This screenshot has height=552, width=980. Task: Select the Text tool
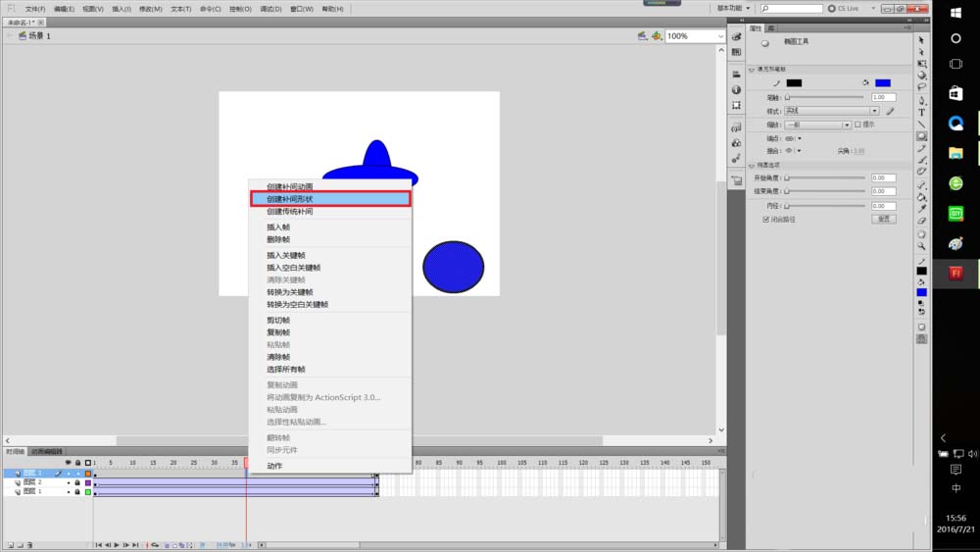tap(921, 112)
